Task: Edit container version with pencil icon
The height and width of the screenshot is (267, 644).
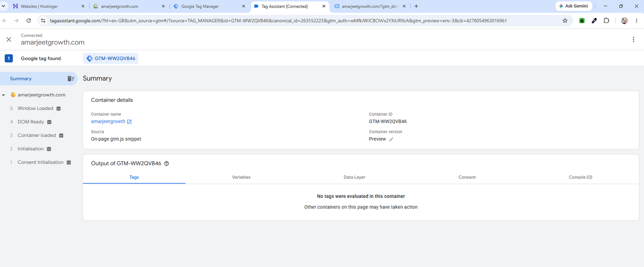Action: pyautogui.click(x=391, y=139)
